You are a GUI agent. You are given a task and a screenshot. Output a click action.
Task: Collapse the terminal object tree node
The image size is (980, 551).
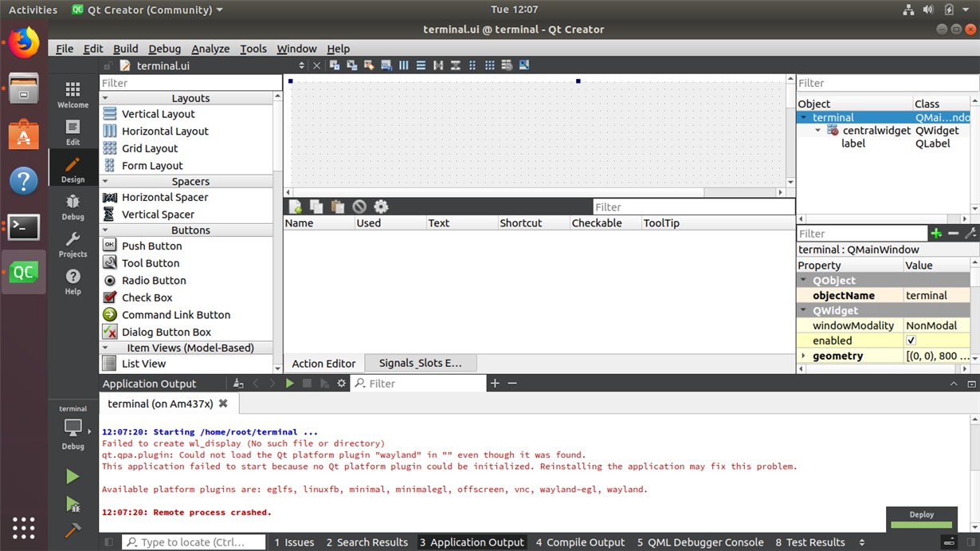coord(804,117)
